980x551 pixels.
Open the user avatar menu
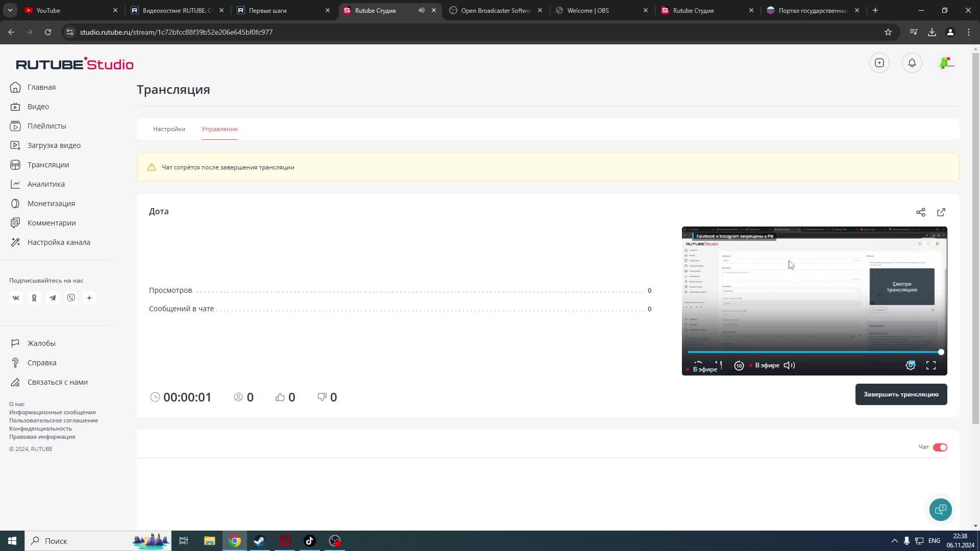pyautogui.click(x=946, y=63)
